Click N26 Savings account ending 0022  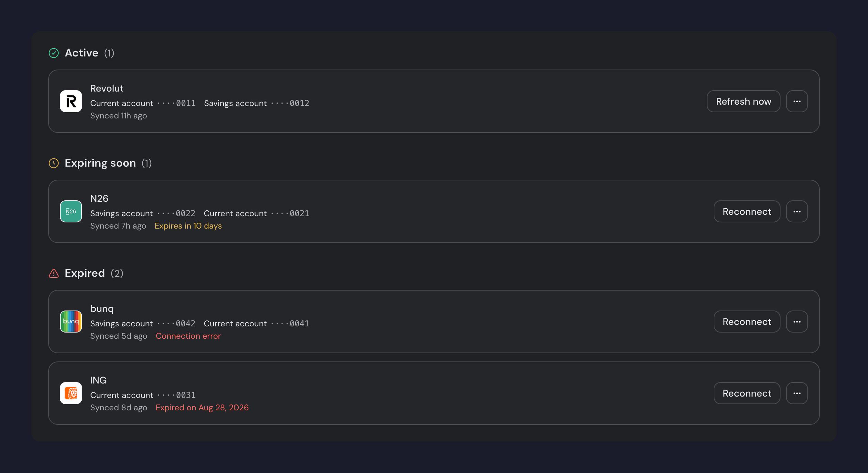(143, 213)
